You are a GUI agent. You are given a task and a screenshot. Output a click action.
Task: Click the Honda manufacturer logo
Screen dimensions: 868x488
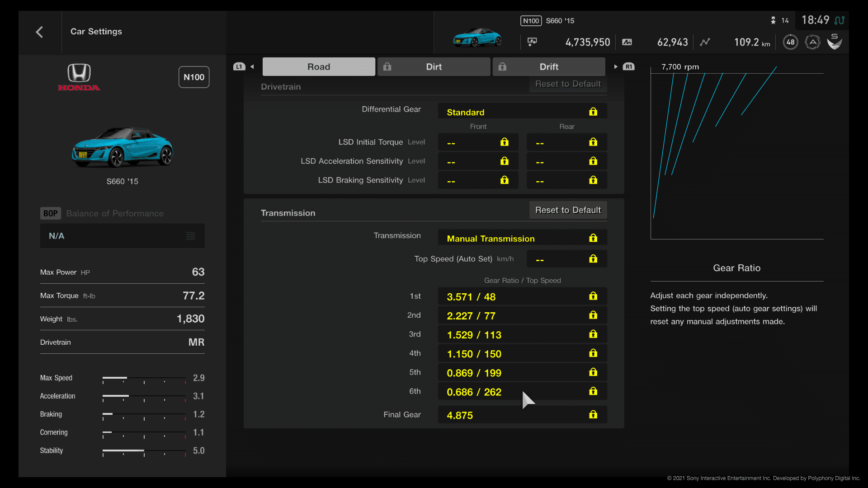[79, 77]
